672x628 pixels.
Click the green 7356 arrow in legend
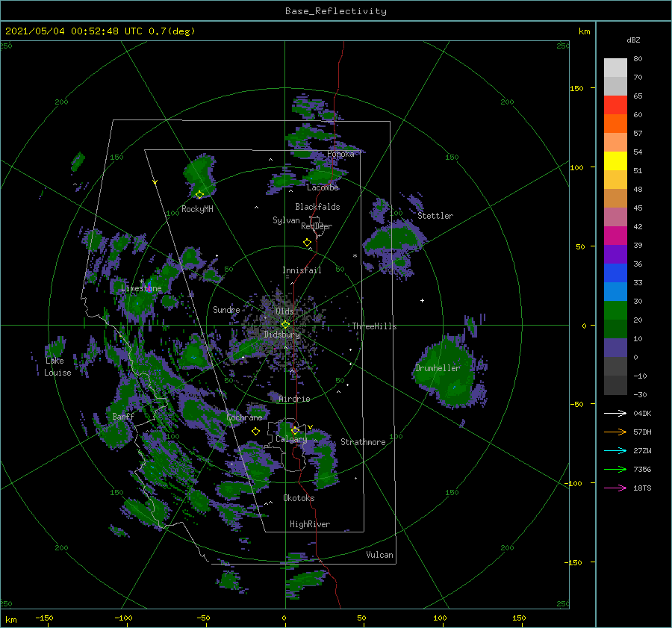615,470
